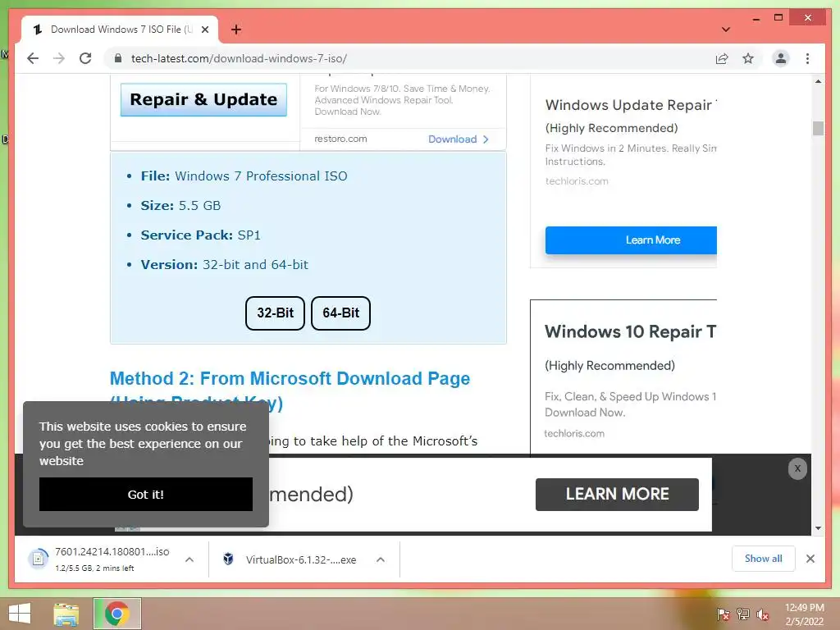Click the LEARN MORE banner button

click(617, 494)
